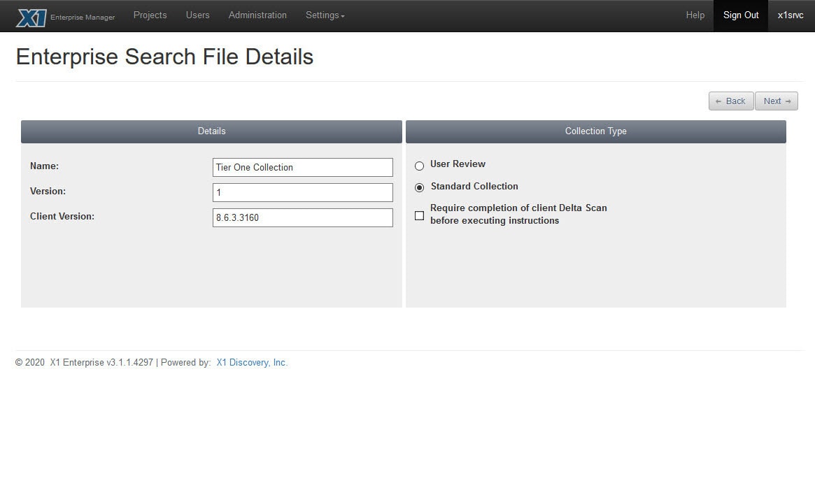Select the User Review radio button
The height and width of the screenshot is (504, 815).
coord(420,166)
